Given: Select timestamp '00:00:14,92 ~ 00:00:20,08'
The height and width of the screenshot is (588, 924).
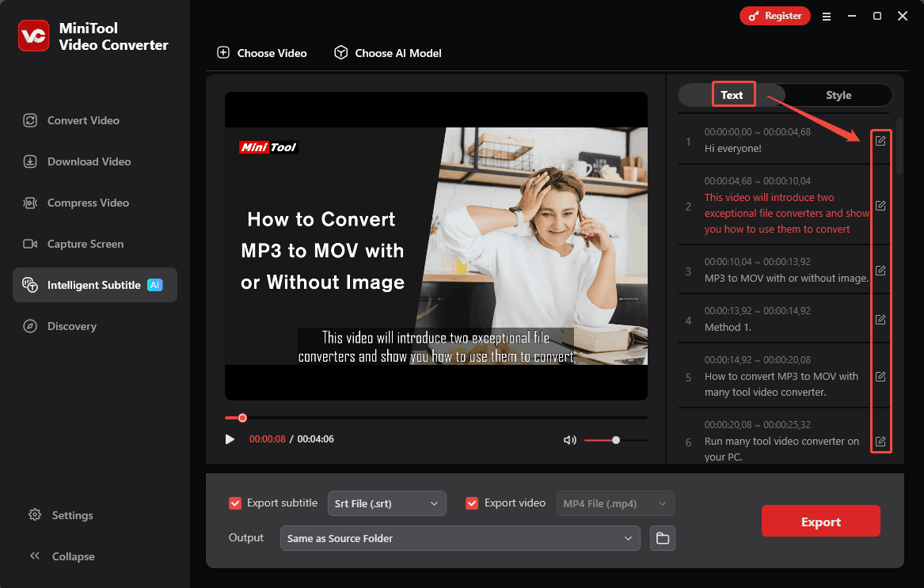Looking at the screenshot, I should tap(757, 360).
